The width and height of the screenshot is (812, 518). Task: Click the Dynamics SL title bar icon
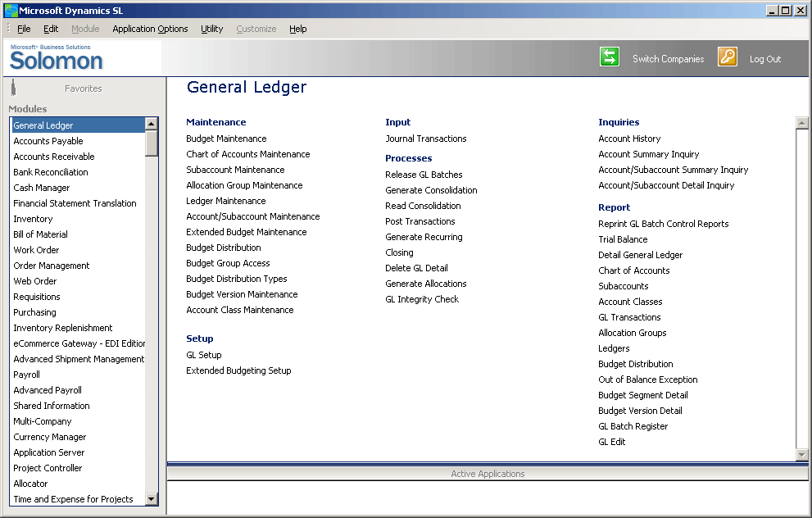(x=11, y=11)
